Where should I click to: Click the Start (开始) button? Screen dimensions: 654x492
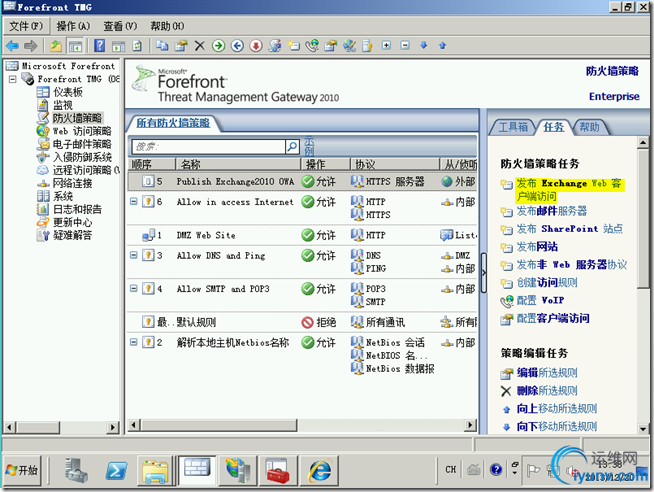coord(22,470)
